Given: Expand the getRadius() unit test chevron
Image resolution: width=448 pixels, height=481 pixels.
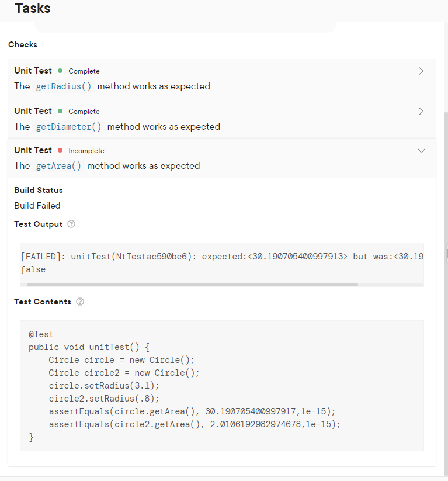Looking at the screenshot, I should click(421, 71).
